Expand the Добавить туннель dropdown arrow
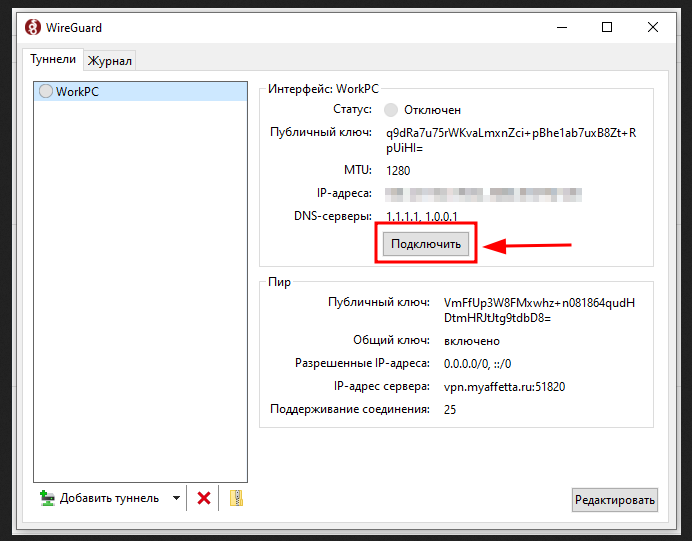This screenshot has width=692, height=541. 176,498
